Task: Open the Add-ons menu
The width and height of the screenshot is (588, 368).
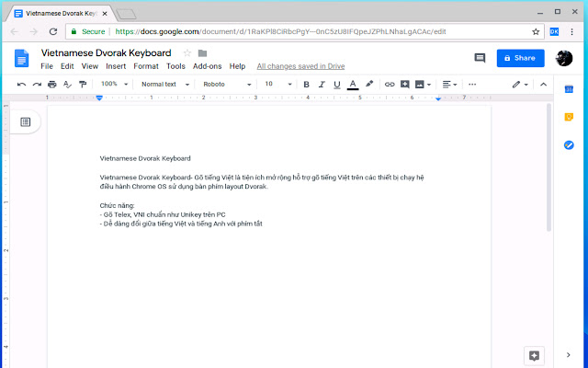Action: pos(208,66)
